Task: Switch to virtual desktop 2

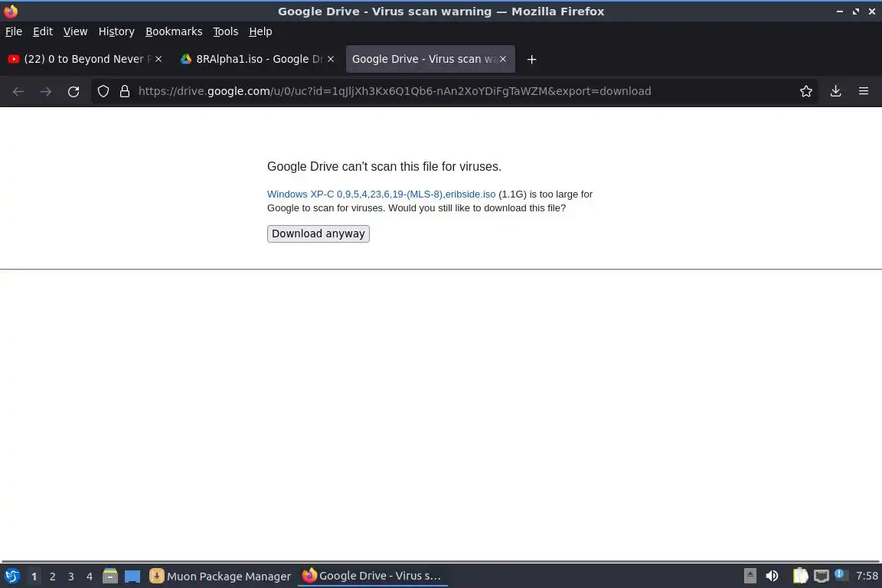Action: coord(52,577)
